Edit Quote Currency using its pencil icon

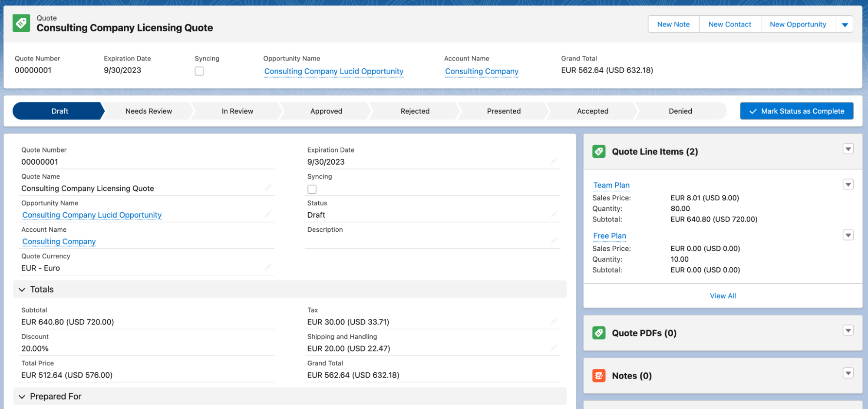tap(268, 267)
